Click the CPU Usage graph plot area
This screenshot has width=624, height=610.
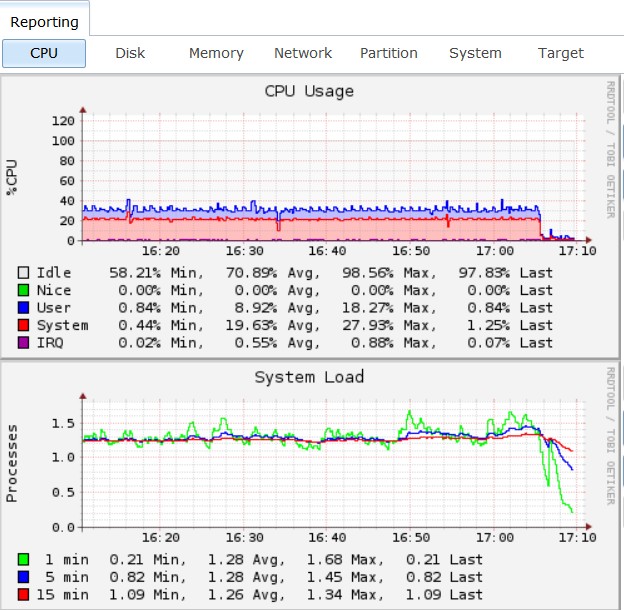point(333,177)
